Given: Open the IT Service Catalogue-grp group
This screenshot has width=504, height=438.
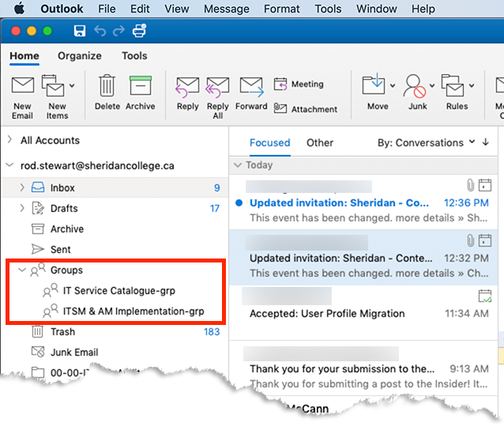Looking at the screenshot, I should pos(115,291).
